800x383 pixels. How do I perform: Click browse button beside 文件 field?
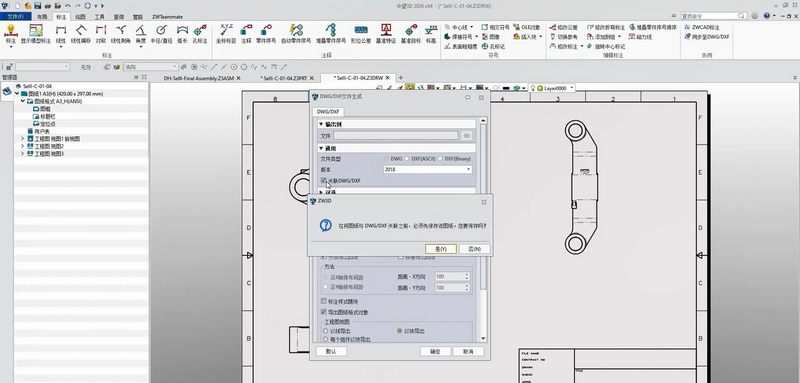point(466,136)
